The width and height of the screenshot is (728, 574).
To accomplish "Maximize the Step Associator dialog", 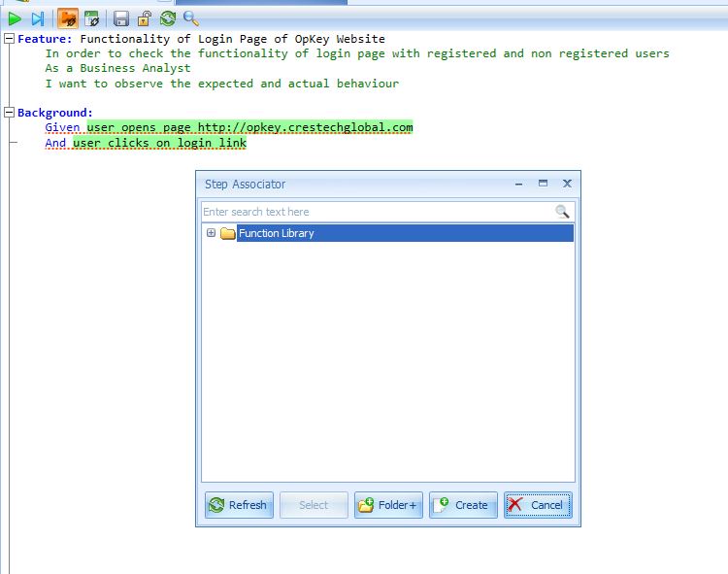I will [543, 184].
